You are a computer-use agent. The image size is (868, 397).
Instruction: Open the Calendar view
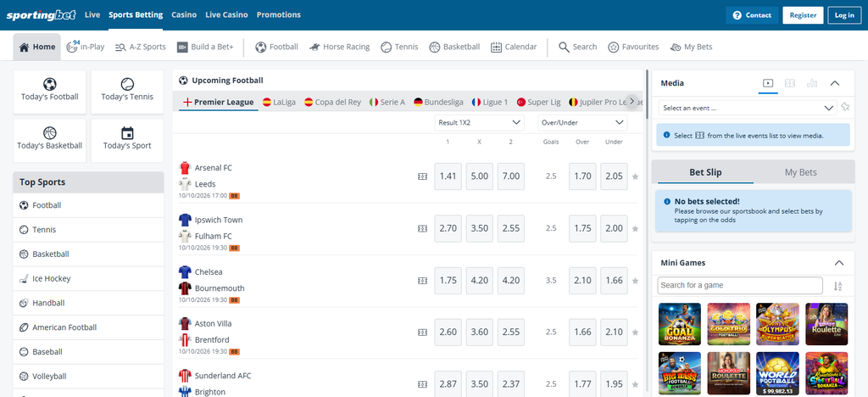(514, 47)
